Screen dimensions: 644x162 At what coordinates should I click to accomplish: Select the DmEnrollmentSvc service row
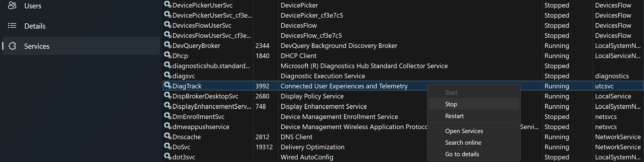click(x=198, y=117)
